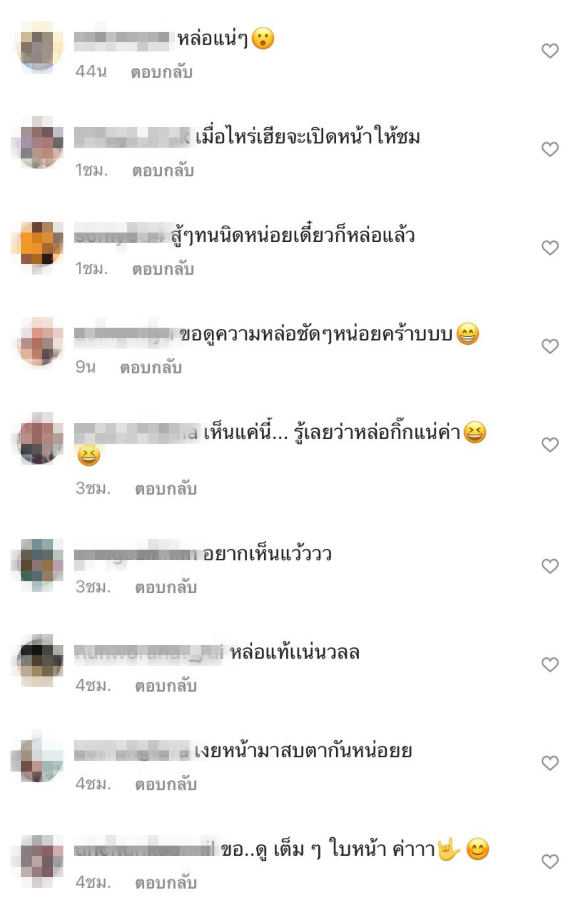Tap heart beside "อยากเห็นแว้ววว"
Image resolution: width=588 pixels, height=920 pixels.
550,566
